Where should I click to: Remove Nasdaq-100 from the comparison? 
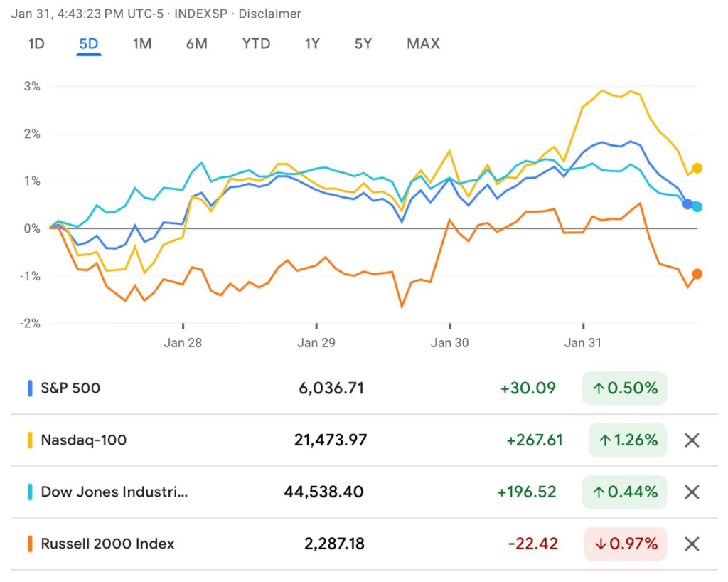click(x=692, y=440)
